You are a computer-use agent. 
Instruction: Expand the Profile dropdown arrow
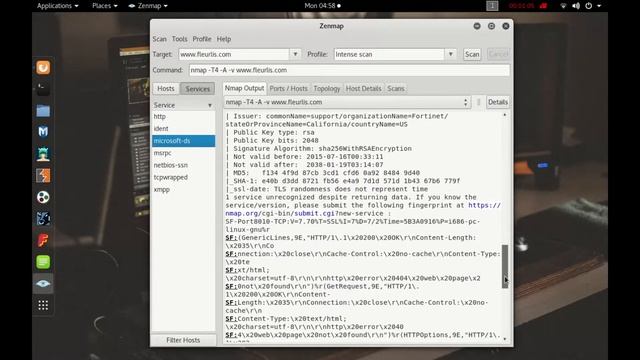tap(451, 54)
